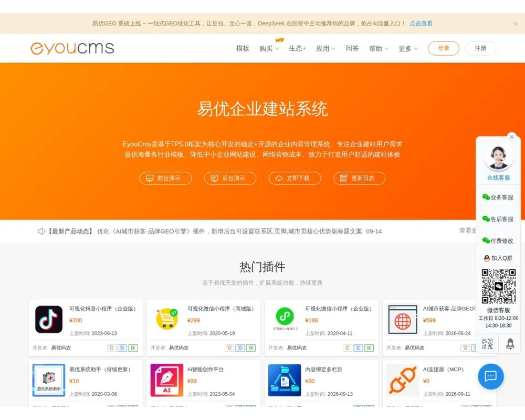Click the notification bell icon in sidebar
The width and height of the screenshot is (525, 420).
pos(510,344)
